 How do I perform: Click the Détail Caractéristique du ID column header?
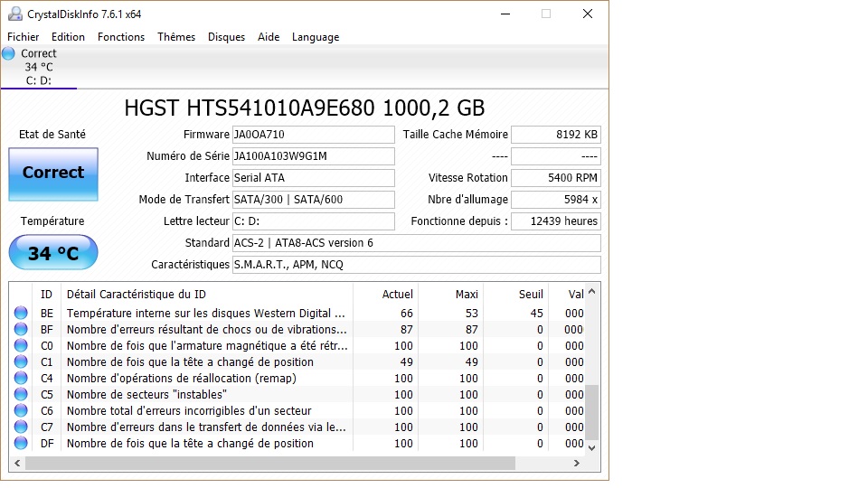(x=207, y=295)
